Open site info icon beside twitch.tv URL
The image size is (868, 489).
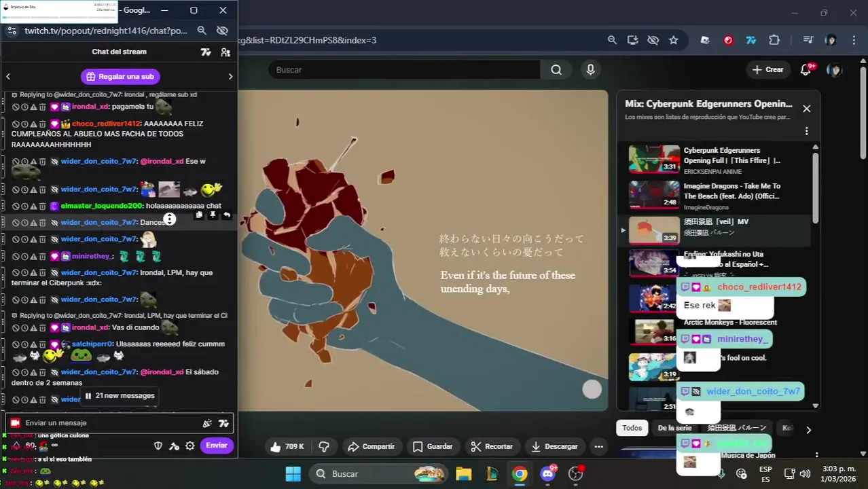pos(12,31)
